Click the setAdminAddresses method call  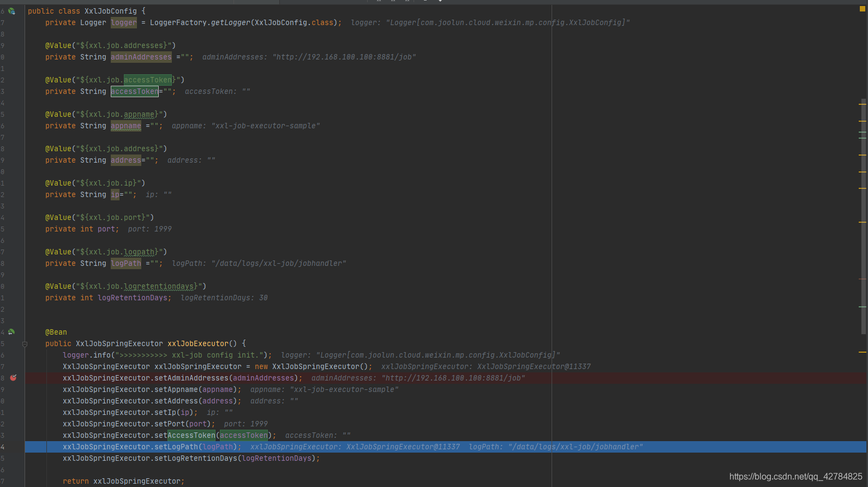tap(191, 378)
